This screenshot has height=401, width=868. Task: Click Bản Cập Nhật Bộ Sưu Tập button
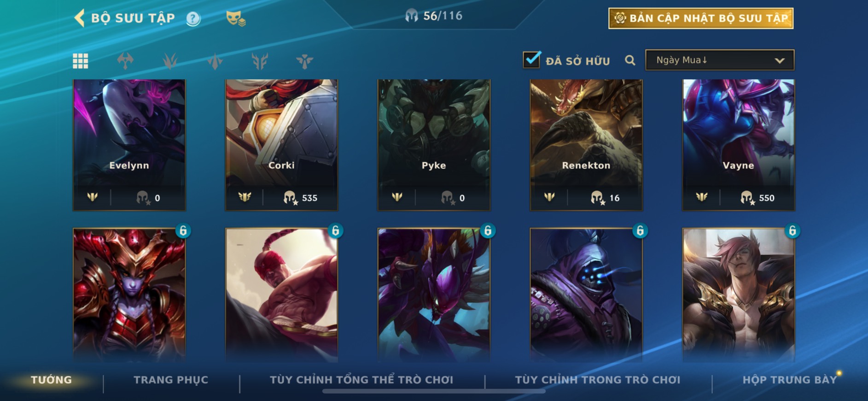[x=701, y=18]
